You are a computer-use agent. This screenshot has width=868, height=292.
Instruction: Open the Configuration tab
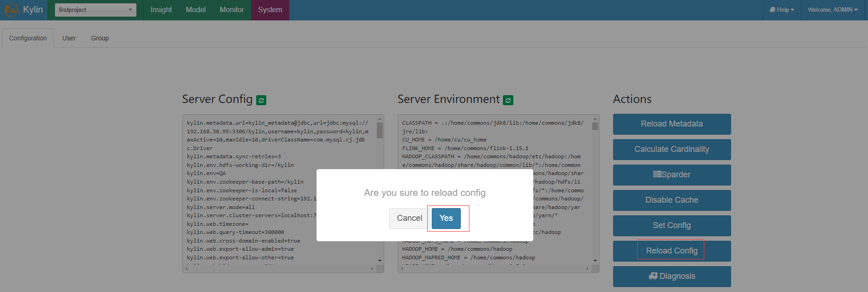click(28, 38)
